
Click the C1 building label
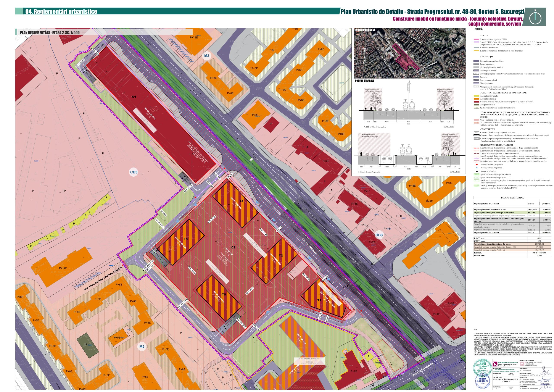point(134,97)
